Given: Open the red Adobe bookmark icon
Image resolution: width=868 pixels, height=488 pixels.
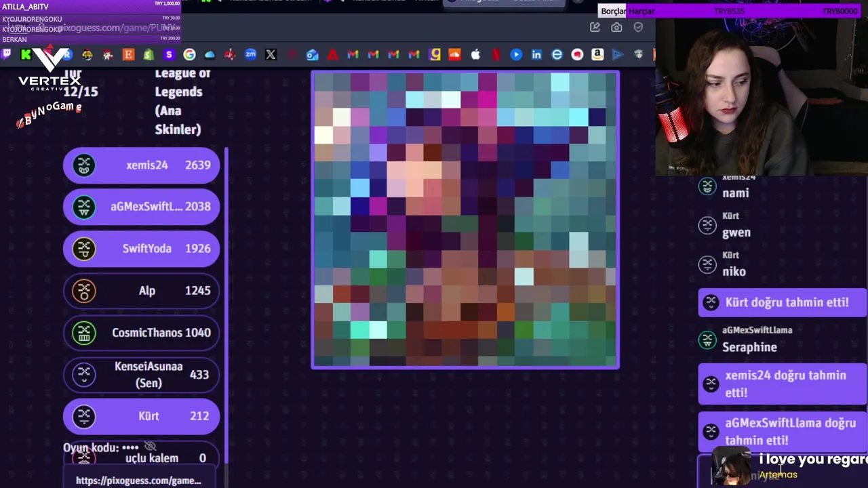Looking at the screenshot, I should pyautogui.click(x=332, y=54).
